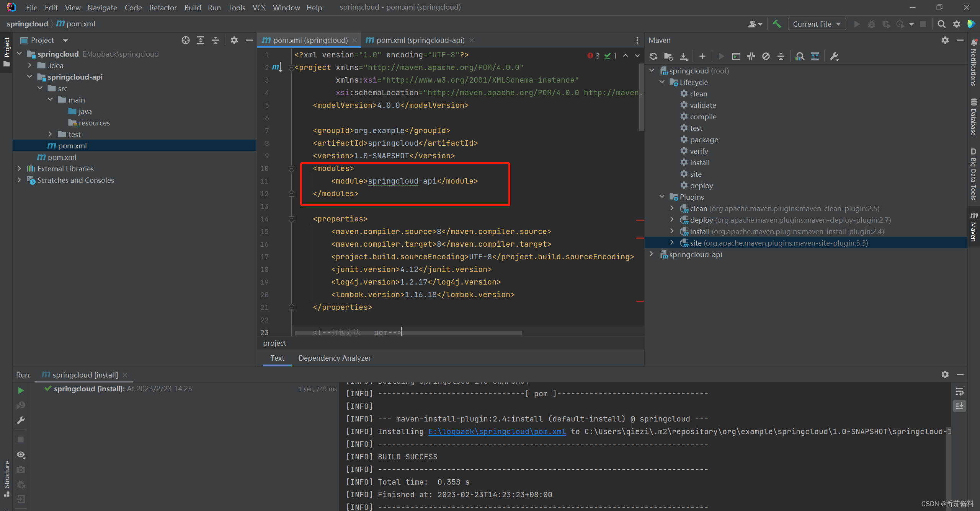This screenshot has width=980, height=511.
Task: Switch to pom.xml (springcloud-api) editor tab
Action: pyautogui.click(x=420, y=41)
